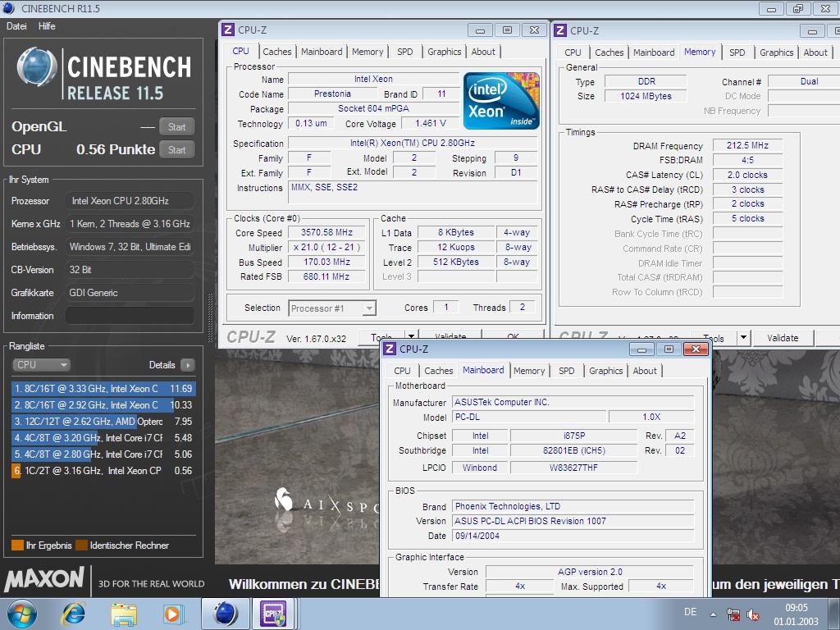
Task: Show hidden tray icons arrow
Action: coord(713,614)
